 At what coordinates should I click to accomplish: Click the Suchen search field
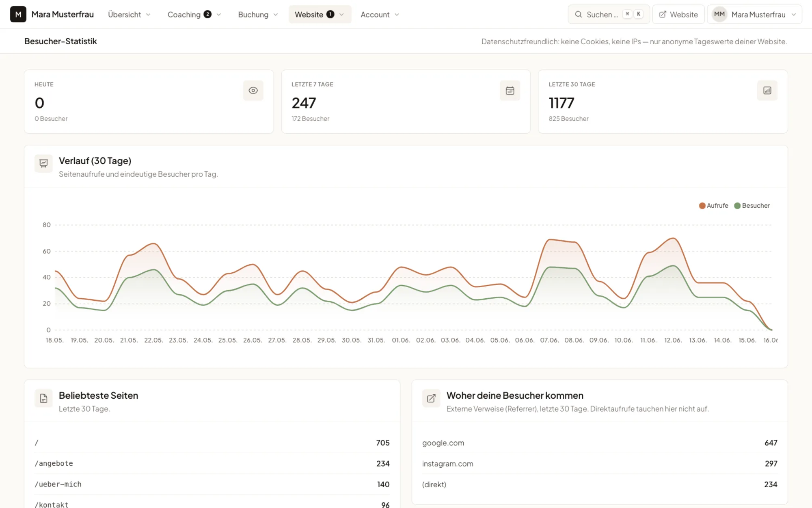pyautogui.click(x=609, y=14)
